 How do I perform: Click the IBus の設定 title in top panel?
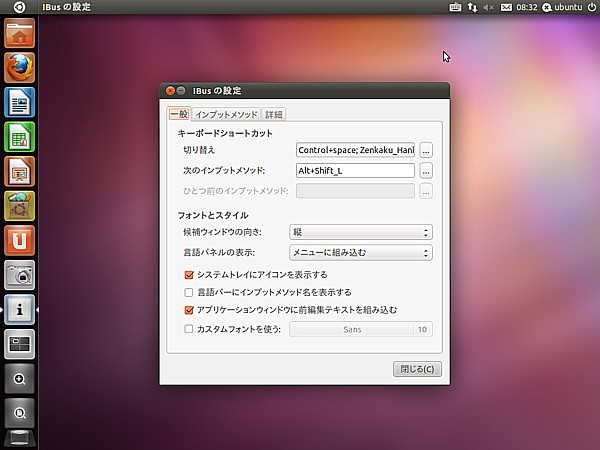point(67,7)
